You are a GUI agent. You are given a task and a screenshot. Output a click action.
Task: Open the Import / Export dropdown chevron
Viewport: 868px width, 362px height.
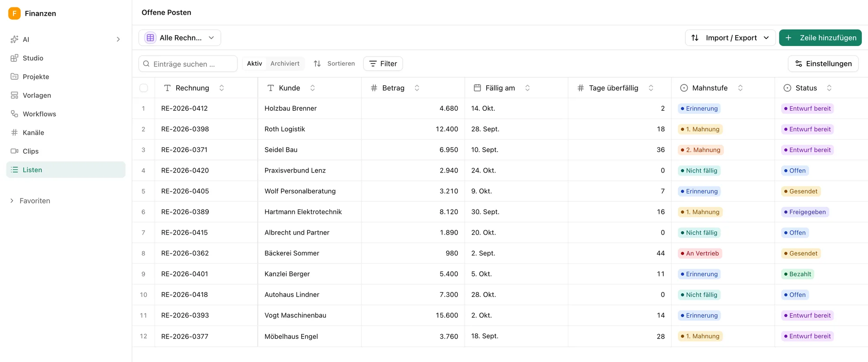pos(766,38)
